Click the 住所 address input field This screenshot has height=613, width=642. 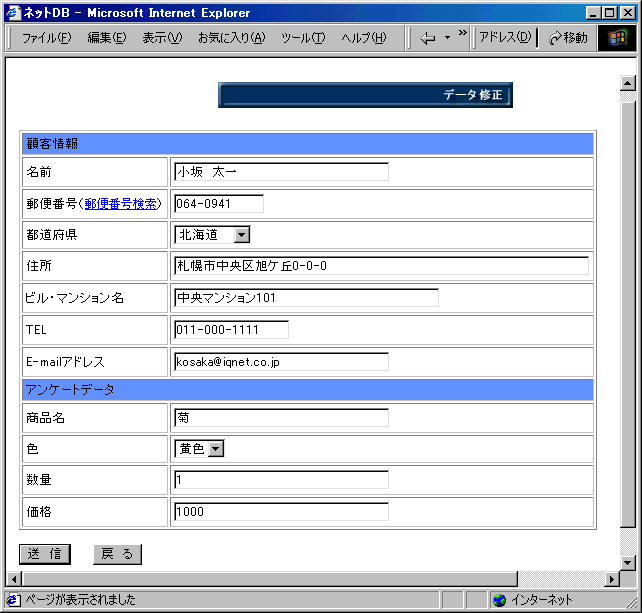point(381,266)
